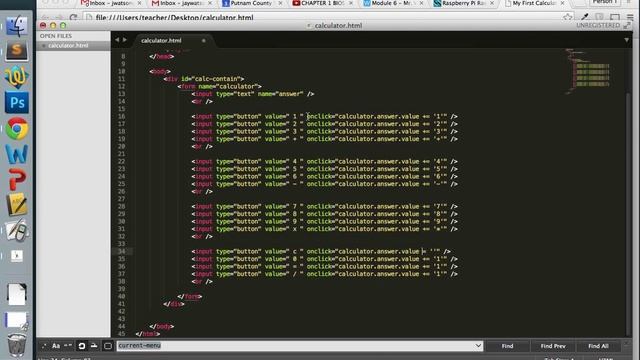Open the Chrome hamburger menu

click(630, 17)
